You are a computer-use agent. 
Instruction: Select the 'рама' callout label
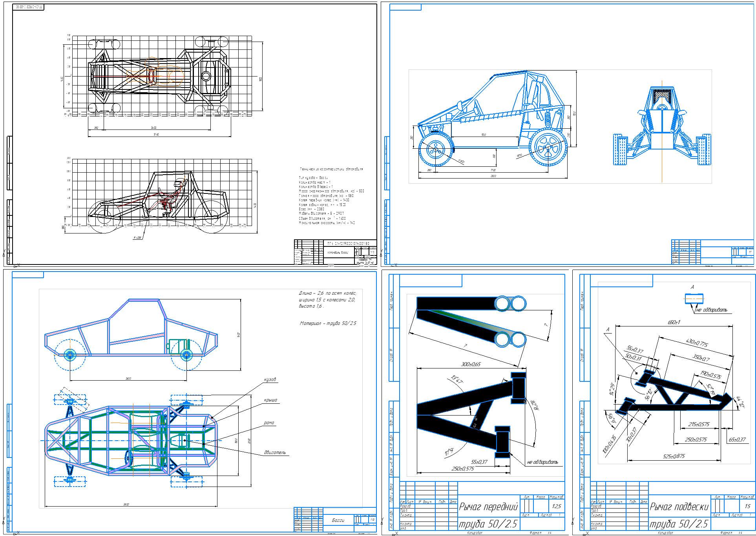pos(269,423)
